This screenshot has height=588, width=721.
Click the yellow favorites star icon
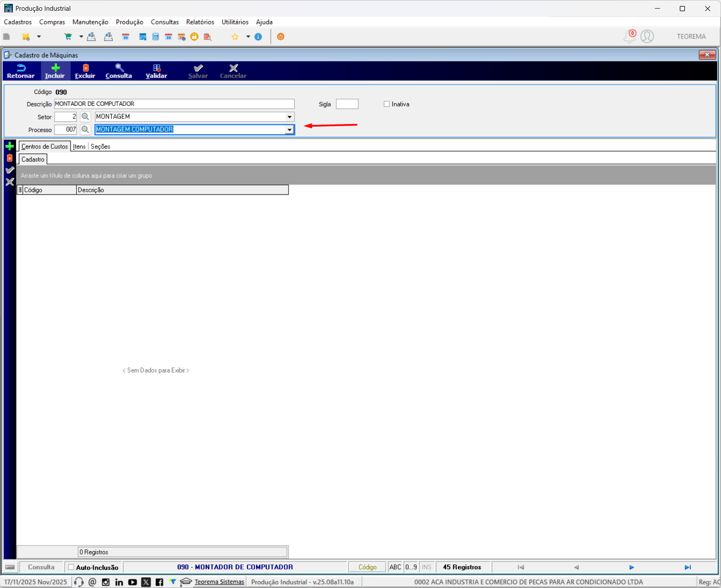(235, 36)
